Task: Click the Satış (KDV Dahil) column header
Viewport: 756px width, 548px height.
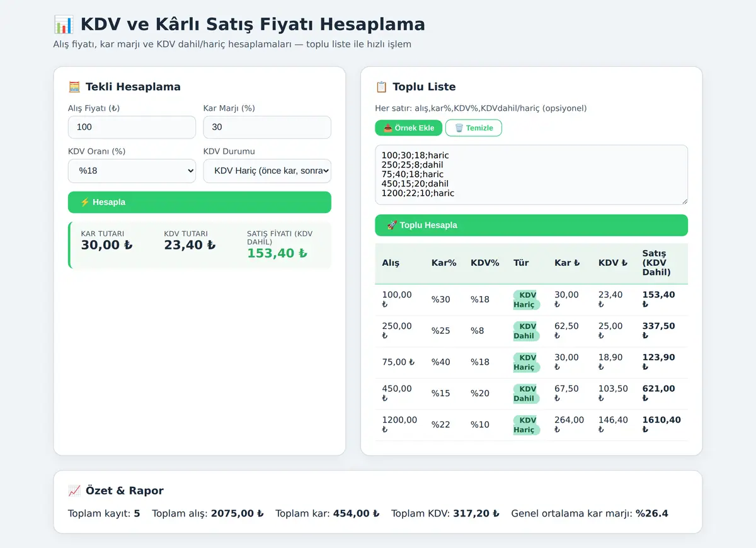Action: (x=656, y=263)
